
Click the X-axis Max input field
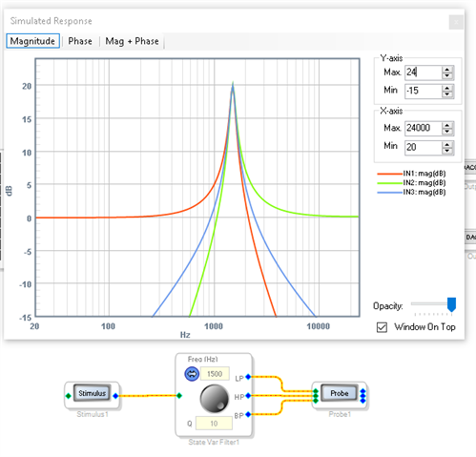[x=423, y=128]
